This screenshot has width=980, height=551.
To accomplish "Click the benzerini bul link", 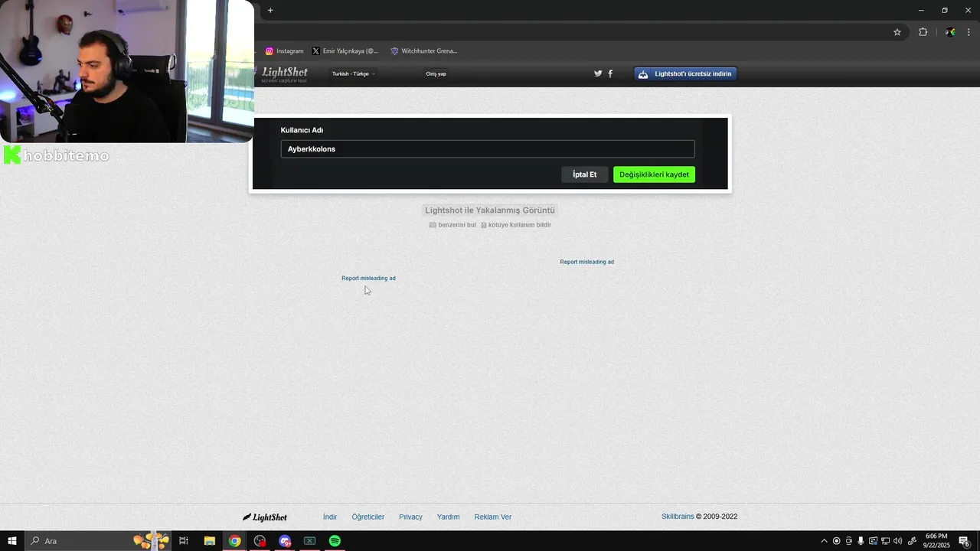I will pos(452,225).
